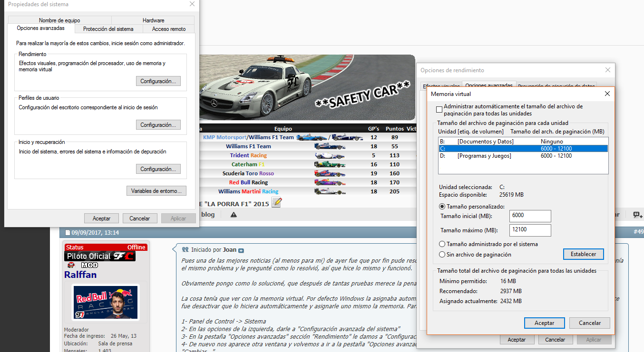The height and width of the screenshot is (352, 644).
Task: Open the "Acceso remoto" tab
Action: tap(169, 29)
